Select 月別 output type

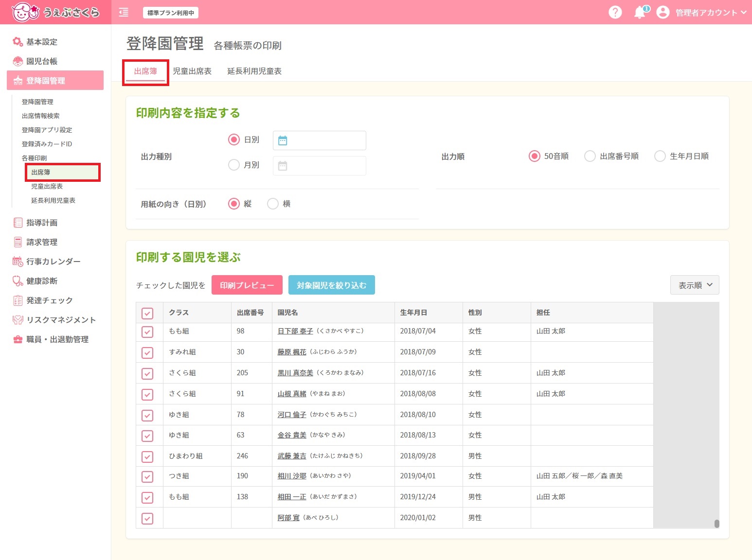point(234,165)
